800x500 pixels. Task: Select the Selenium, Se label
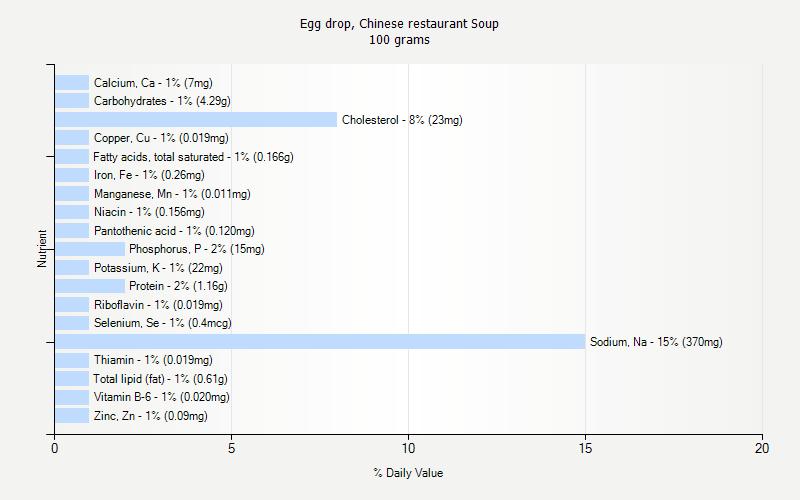point(162,323)
